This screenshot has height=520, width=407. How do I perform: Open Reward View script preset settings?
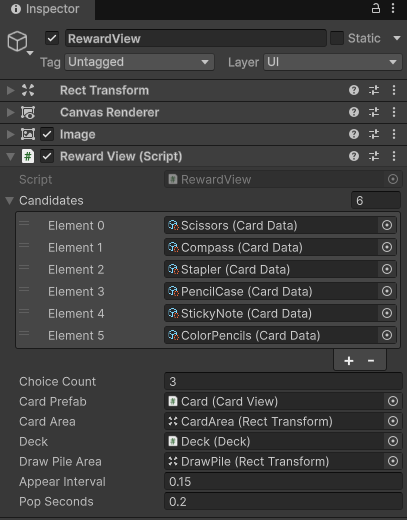(374, 156)
